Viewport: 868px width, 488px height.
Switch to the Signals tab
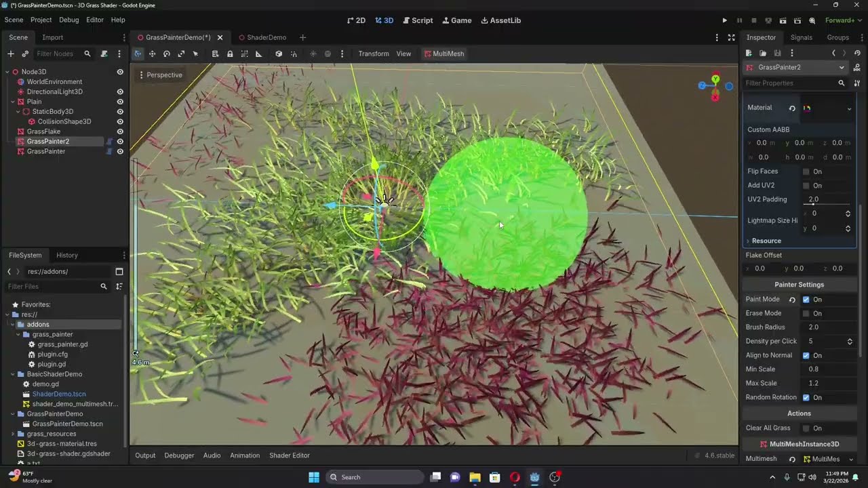[801, 37]
